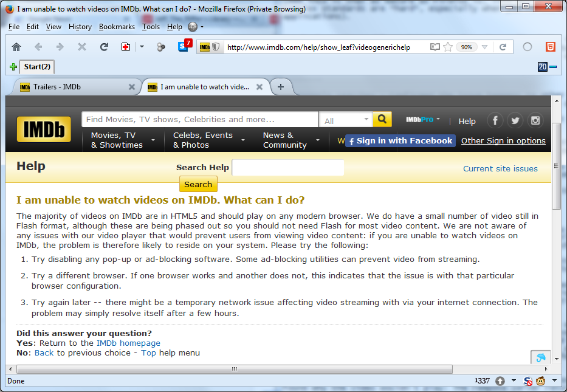Click the Help link in IMDb header

pos(467,121)
